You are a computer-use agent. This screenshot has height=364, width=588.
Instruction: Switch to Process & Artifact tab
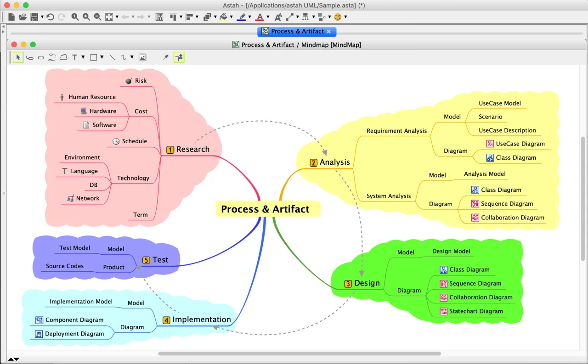click(x=297, y=31)
